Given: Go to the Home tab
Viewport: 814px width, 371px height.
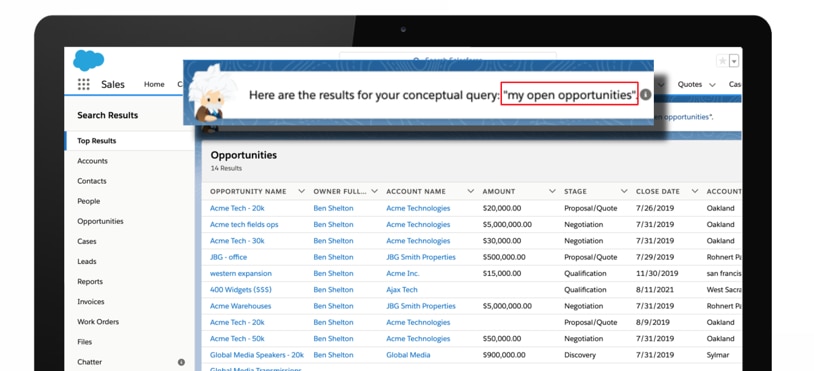Looking at the screenshot, I should (x=154, y=84).
